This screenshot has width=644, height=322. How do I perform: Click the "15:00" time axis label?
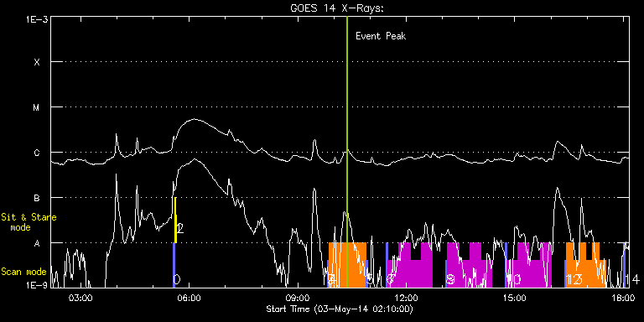(516, 299)
